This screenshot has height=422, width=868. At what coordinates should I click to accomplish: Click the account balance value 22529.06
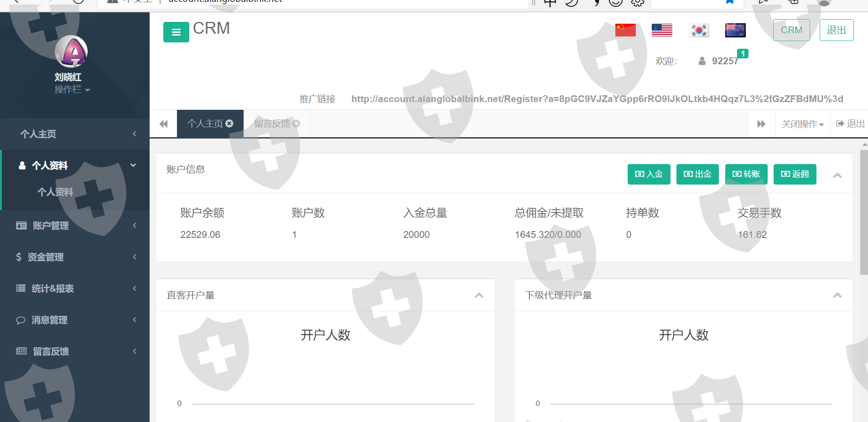[200, 235]
